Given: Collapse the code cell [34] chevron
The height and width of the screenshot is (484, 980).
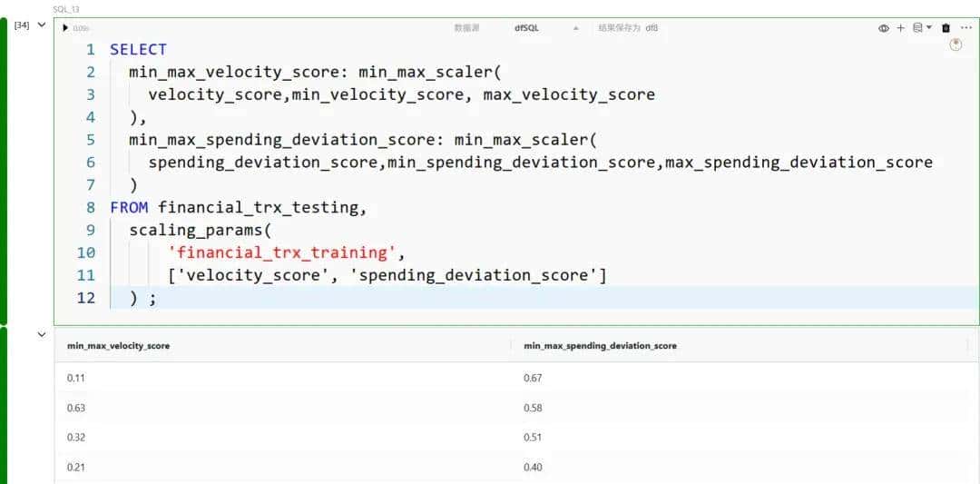Looking at the screenshot, I should (x=41, y=25).
